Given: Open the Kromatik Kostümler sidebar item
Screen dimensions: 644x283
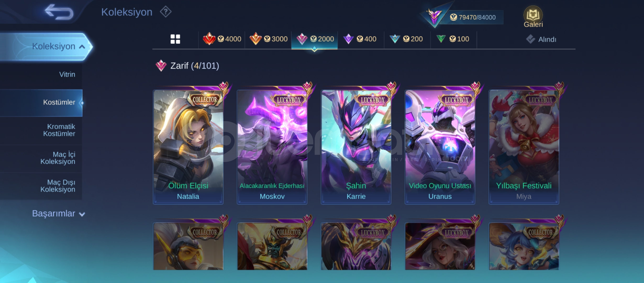Looking at the screenshot, I should 59,130.
